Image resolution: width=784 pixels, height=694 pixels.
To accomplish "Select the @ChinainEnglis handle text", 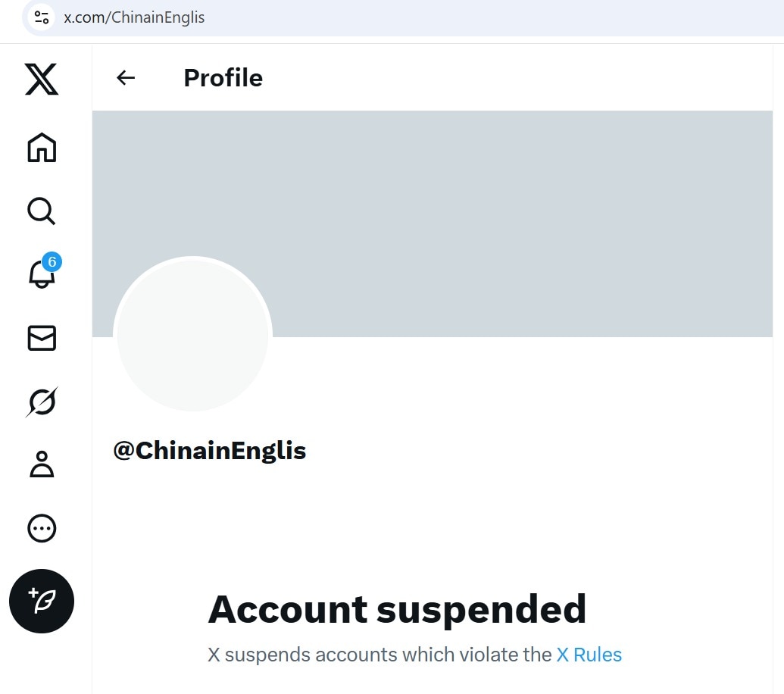I will tap(210, 451).
